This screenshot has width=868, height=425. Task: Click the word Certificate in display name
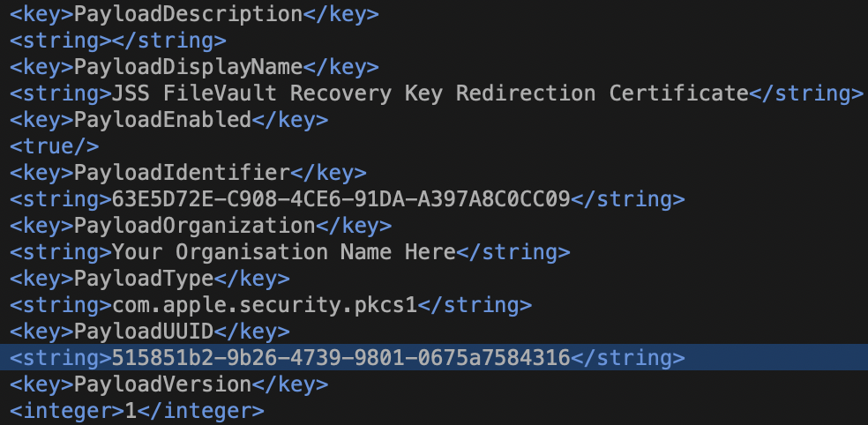click(x=679, y=93)
